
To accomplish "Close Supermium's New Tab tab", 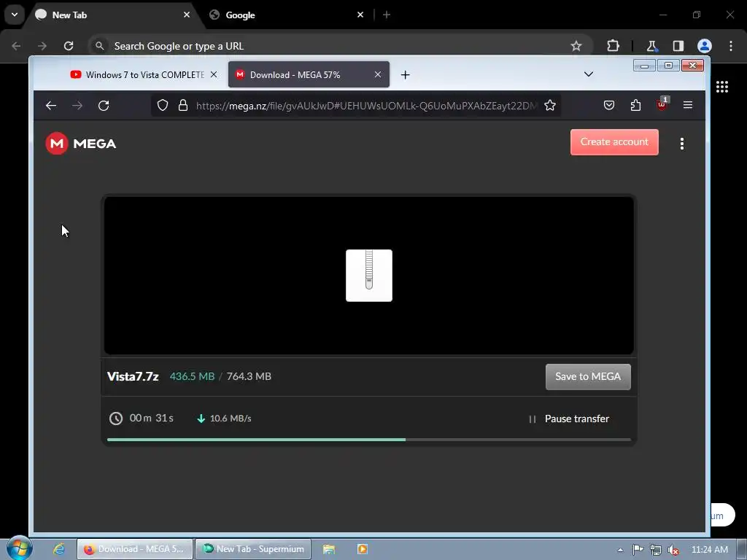I will point(187,15).
